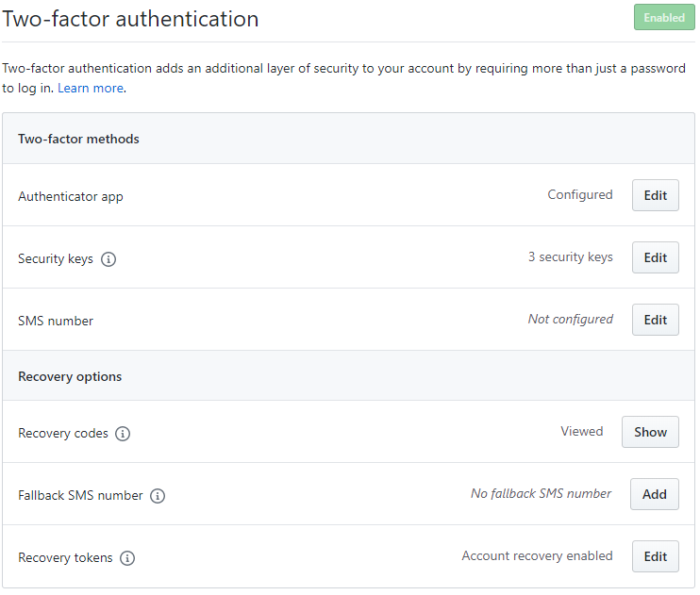Click the Account recovery enabled status text
700x595 pixels.
[x=537, y=556]
